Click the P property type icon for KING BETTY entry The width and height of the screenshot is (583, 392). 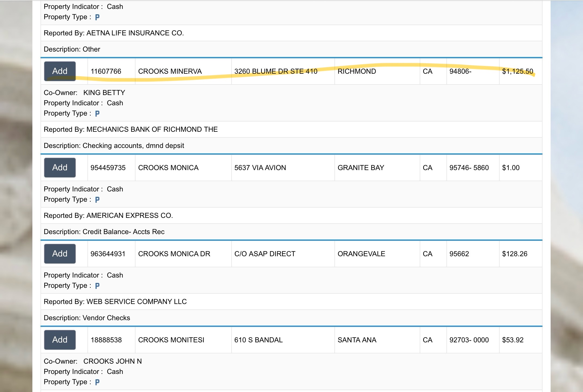coord(97,113)
